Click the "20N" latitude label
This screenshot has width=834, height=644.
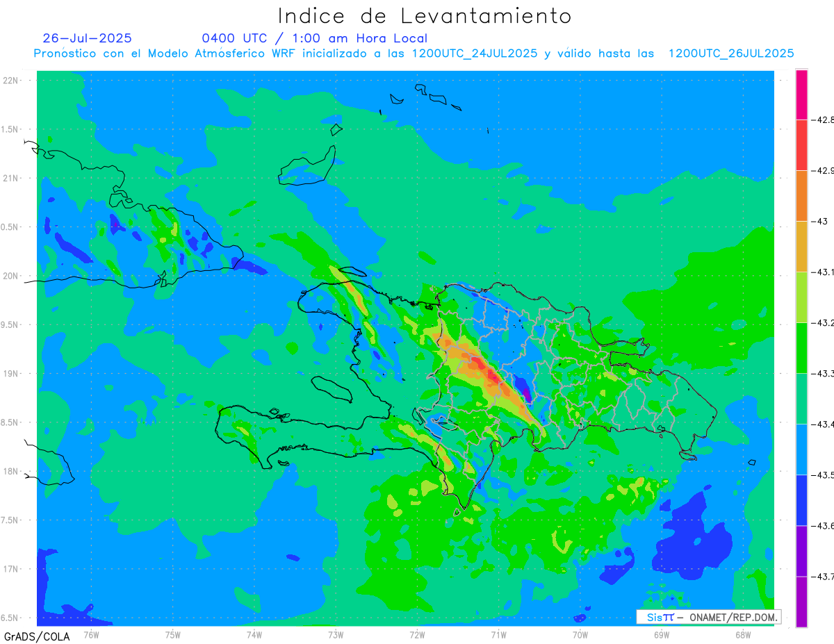coord(11,276)
